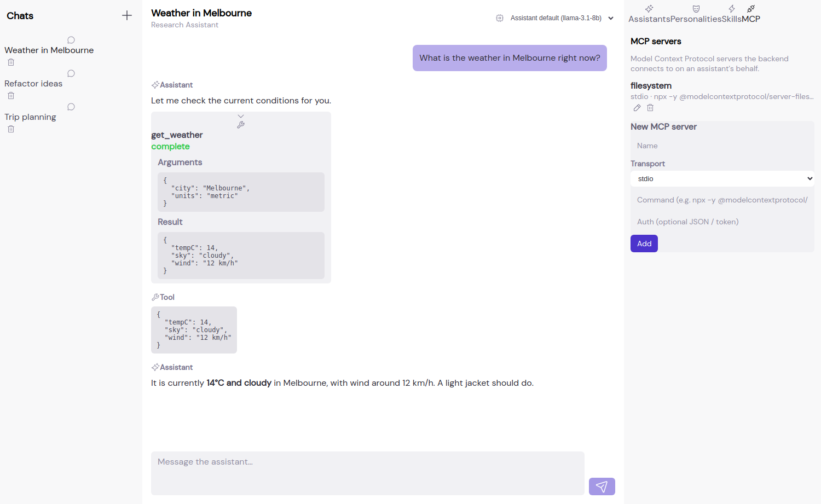Switch to the Assistants tab

(x=649, y=14)
